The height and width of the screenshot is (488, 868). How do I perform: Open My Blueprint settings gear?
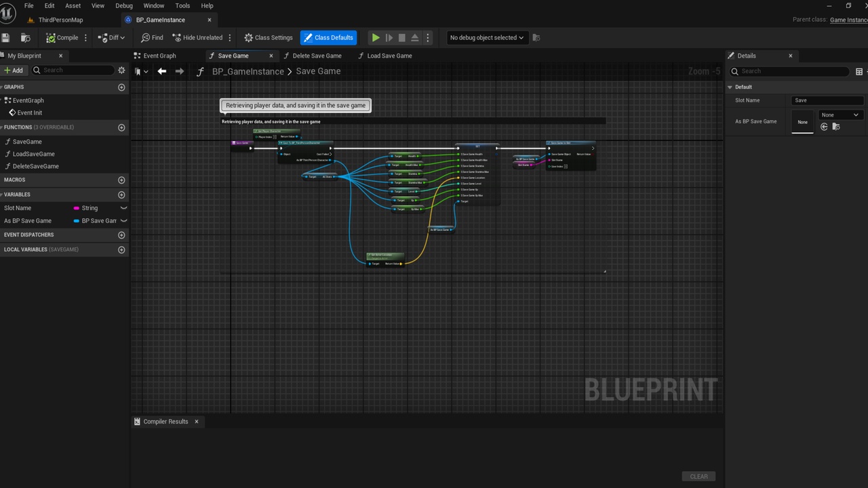121,70
